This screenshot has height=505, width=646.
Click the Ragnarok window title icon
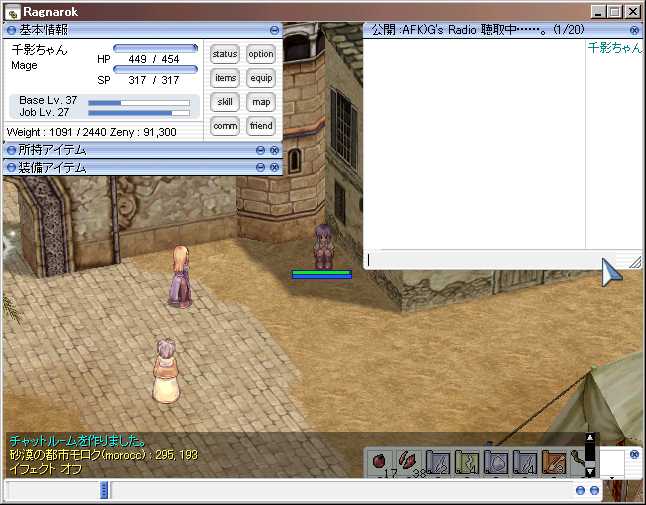[x=13, y=12]
